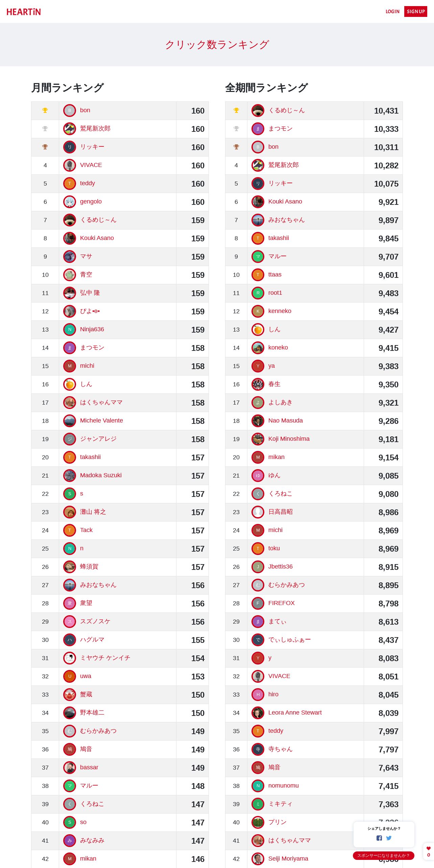Click the orange avatar next to しん in all-time list

click(258, 330)
